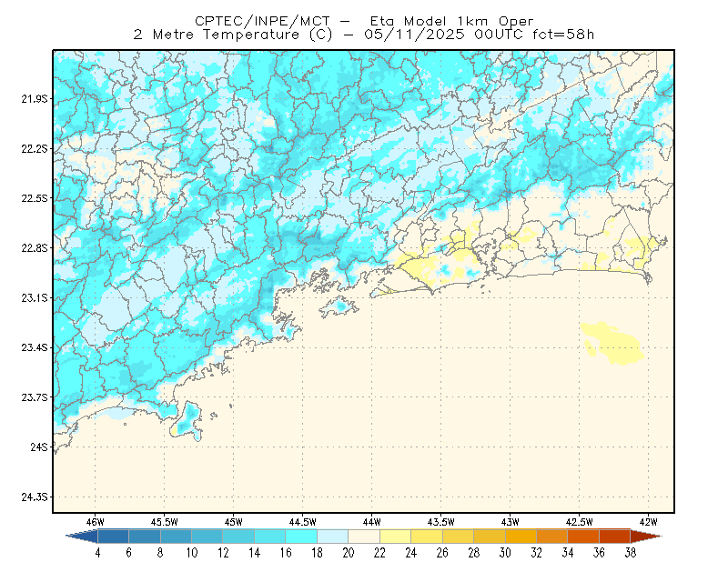
Task: Click the right arrow end of colorbar
Action: coord(646,537)
